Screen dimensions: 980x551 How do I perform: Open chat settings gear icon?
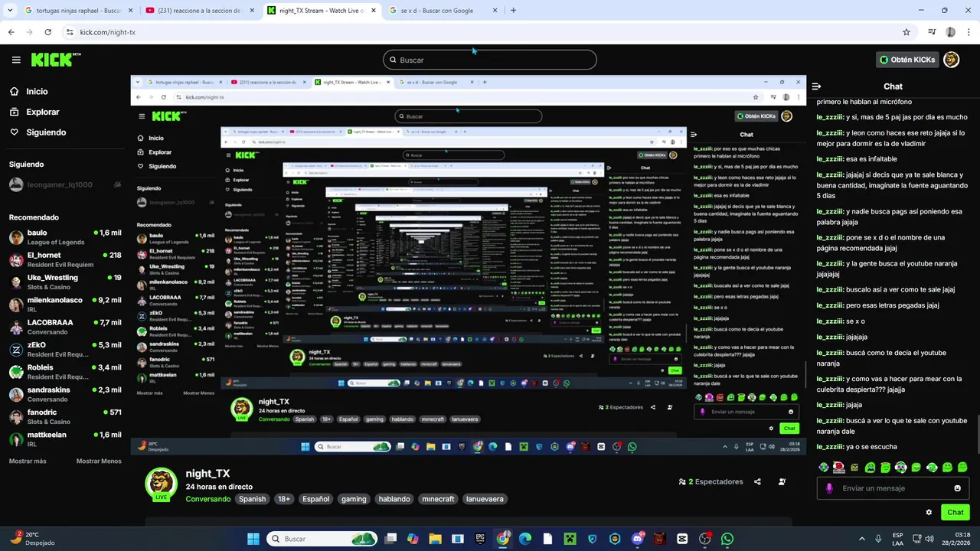[929, 512]
